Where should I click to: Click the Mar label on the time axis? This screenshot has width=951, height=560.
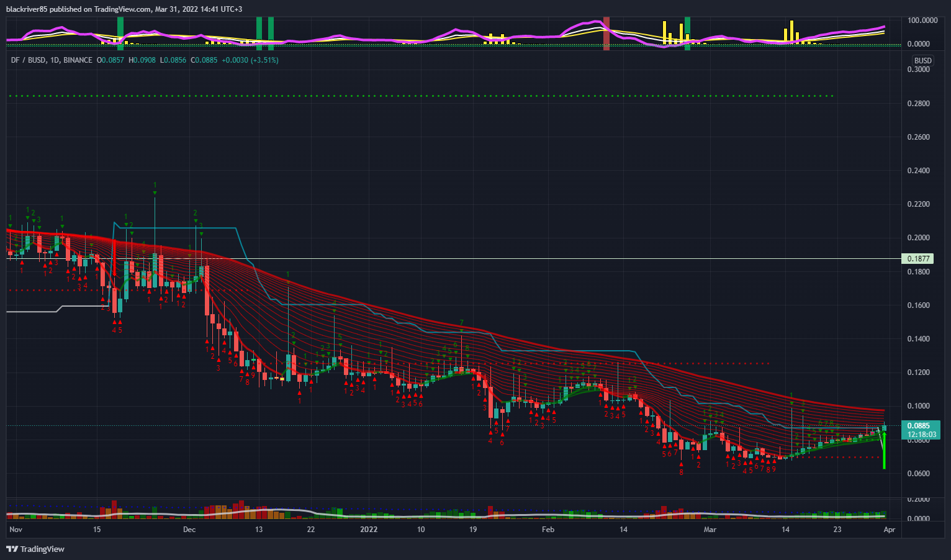(x=710, y=530)
